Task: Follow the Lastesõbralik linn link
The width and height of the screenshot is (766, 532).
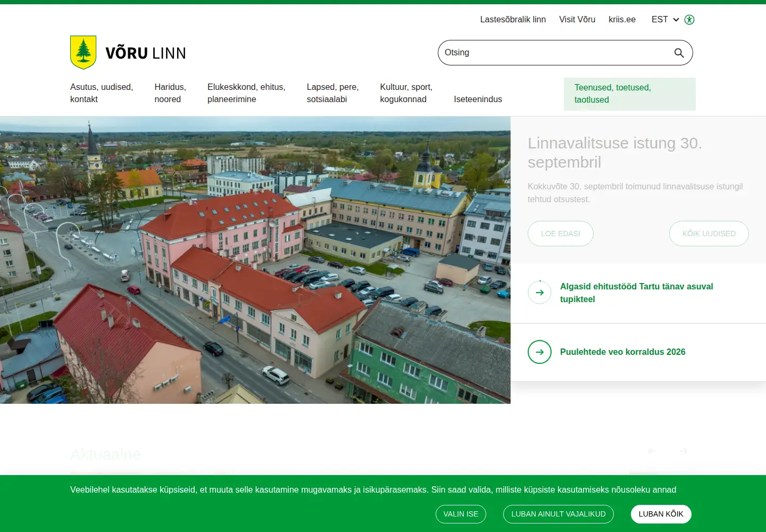Action: (x=513, y=20)
